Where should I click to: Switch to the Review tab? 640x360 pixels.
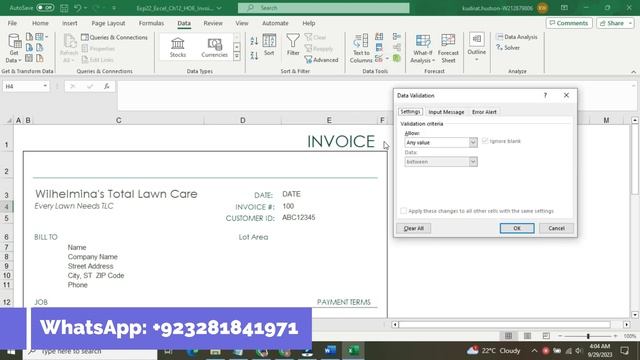click(x=213, y=23)
